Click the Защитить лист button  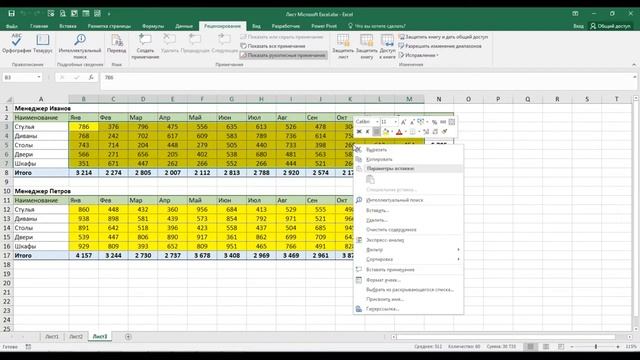[x=343, y=46]
